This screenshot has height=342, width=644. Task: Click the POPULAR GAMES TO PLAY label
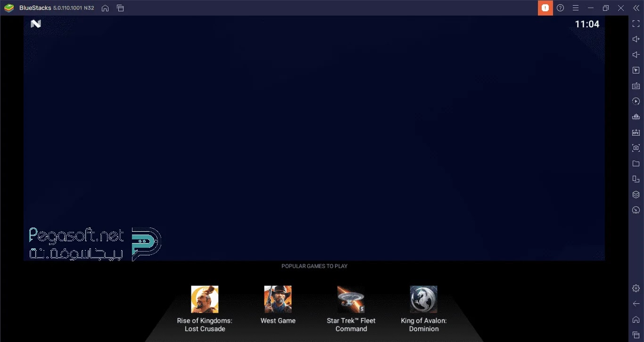click(x=314, y=266)
